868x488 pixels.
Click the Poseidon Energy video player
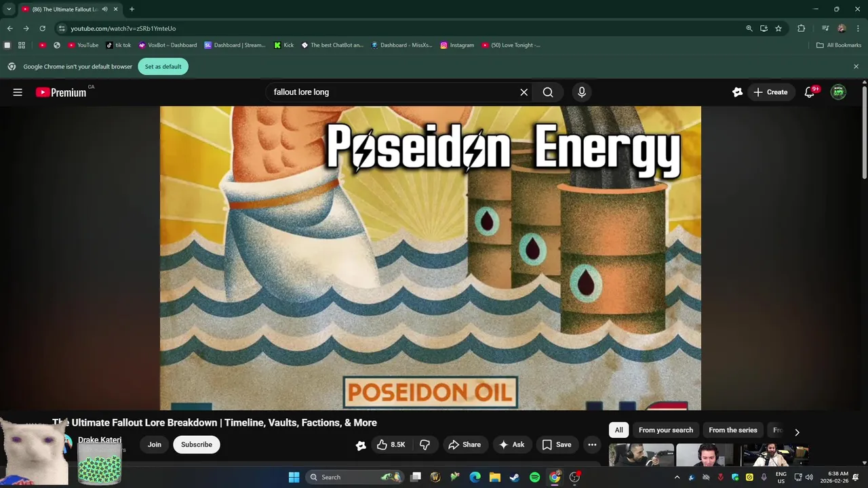coord(431,258)
